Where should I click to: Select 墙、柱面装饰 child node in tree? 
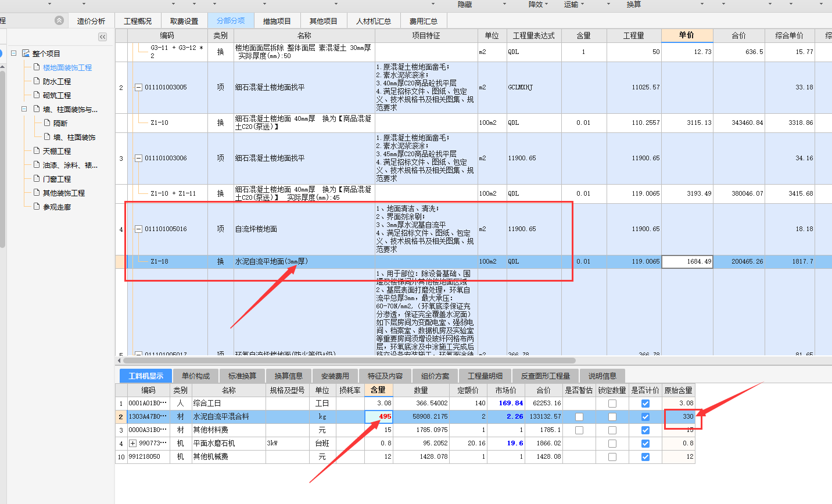point(74,137)
